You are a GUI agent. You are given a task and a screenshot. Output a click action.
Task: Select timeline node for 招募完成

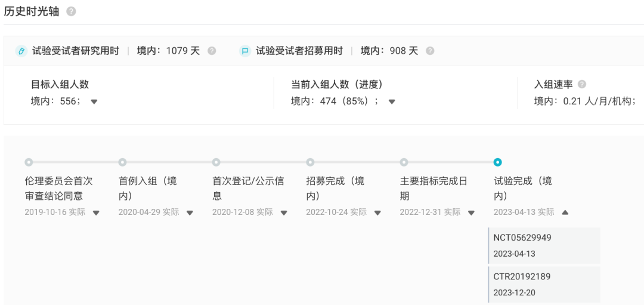tap(310, 162)
